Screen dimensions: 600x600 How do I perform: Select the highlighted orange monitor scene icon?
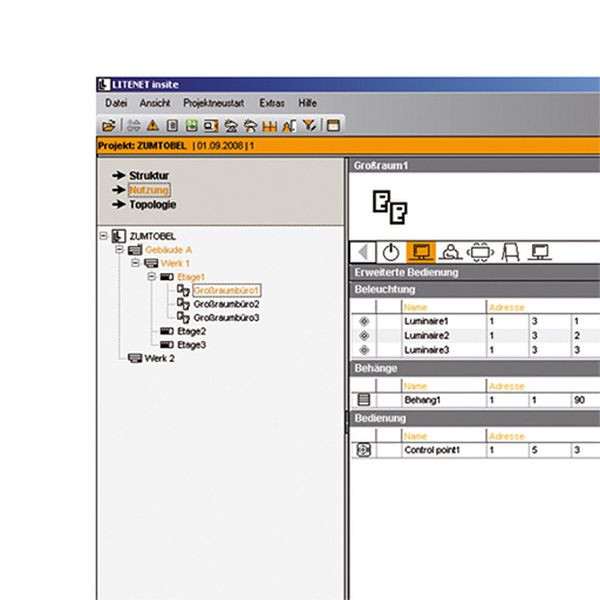[x=421, y=252]
